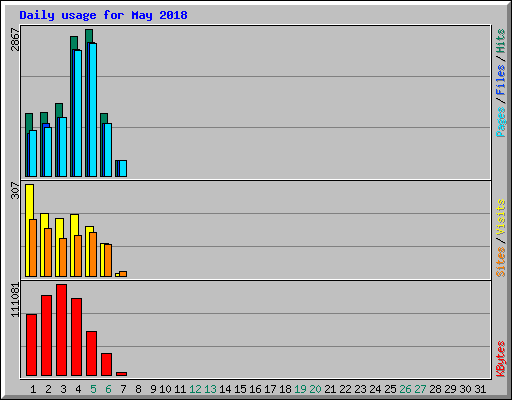This screenshot has height=400, width=512.
Task: Click the title 'Daily usage for May 2018'
Action: point(103,15)
